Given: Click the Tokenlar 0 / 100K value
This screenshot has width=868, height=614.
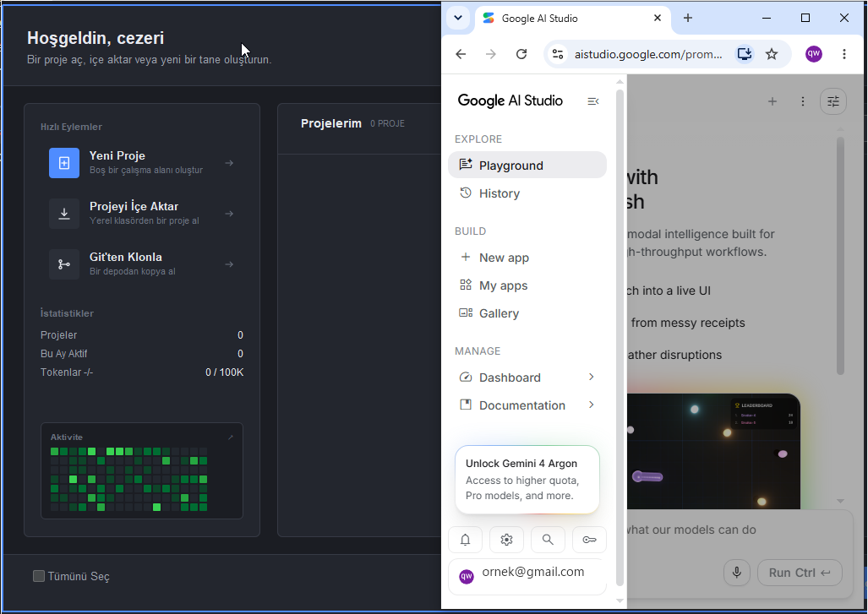Looking at the screenshot, I should pos(224,372).
